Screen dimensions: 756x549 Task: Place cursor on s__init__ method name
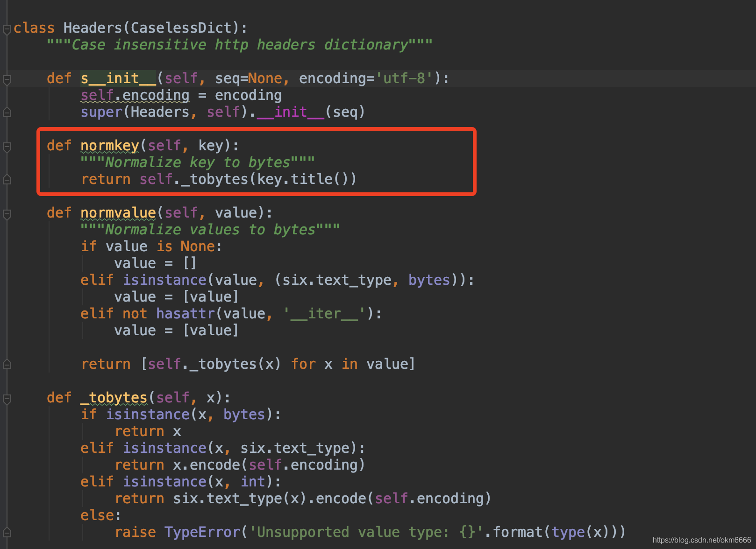[x=118, y=78]
